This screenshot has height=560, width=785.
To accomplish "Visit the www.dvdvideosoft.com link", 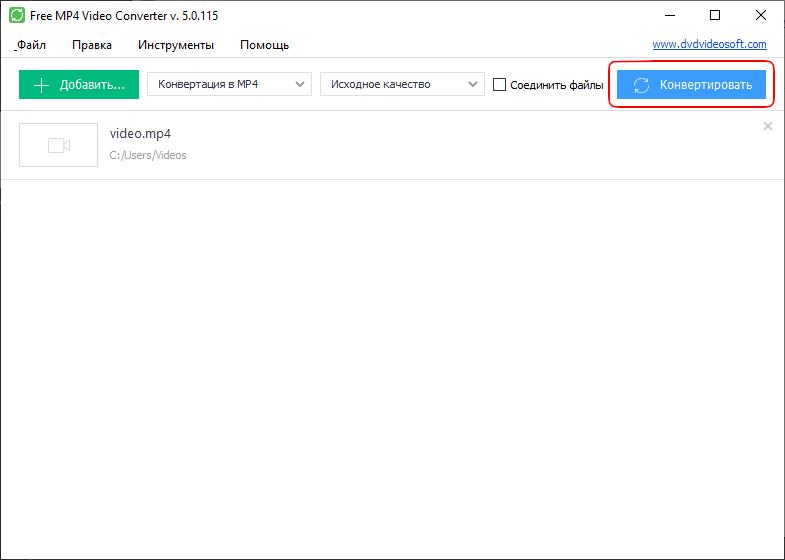I will click(709, 44).
